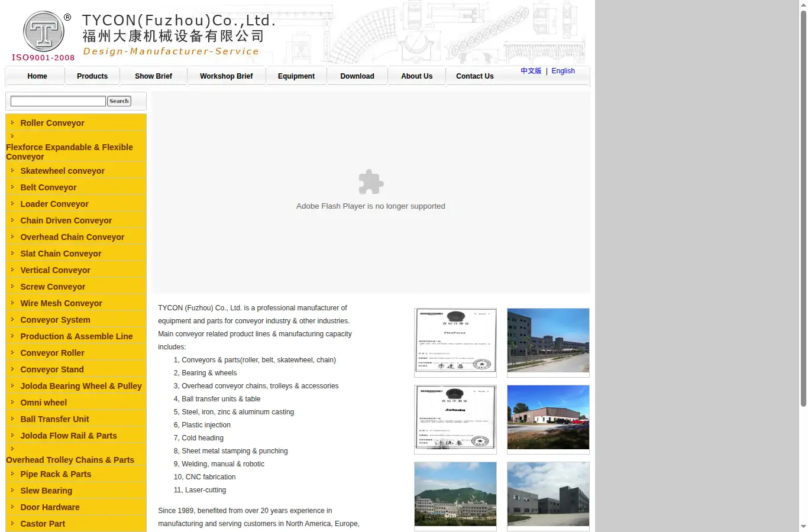808x532 pixels.
Task: Click the '2, Bearing & wheels' list line
Action: (205, 373)
